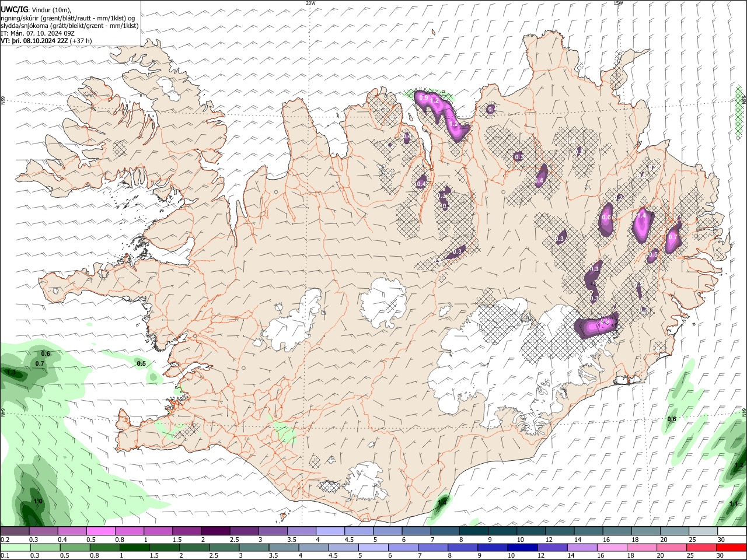Click the '0.1' label under the rain legend
747x560 pixels.
click(x=5, y=555)
